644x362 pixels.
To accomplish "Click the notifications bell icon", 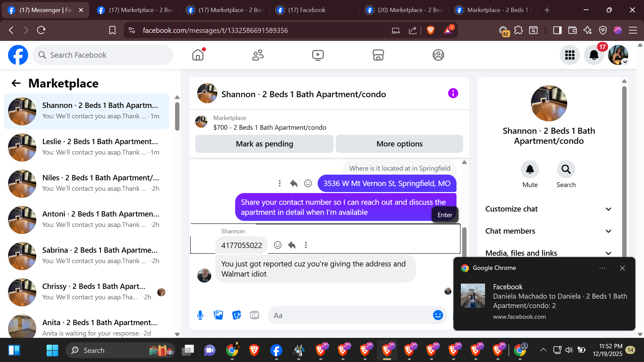I will pos(594,55).
